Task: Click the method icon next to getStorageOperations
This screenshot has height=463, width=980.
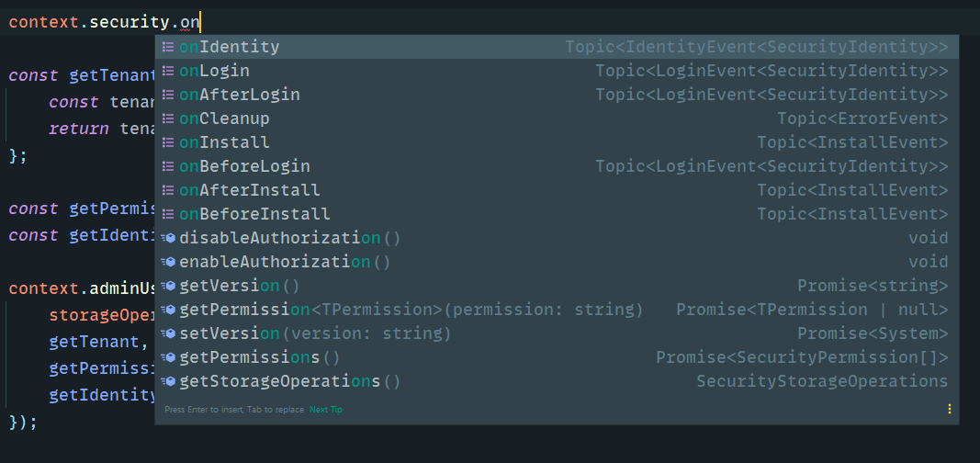Action: (168, 381)
